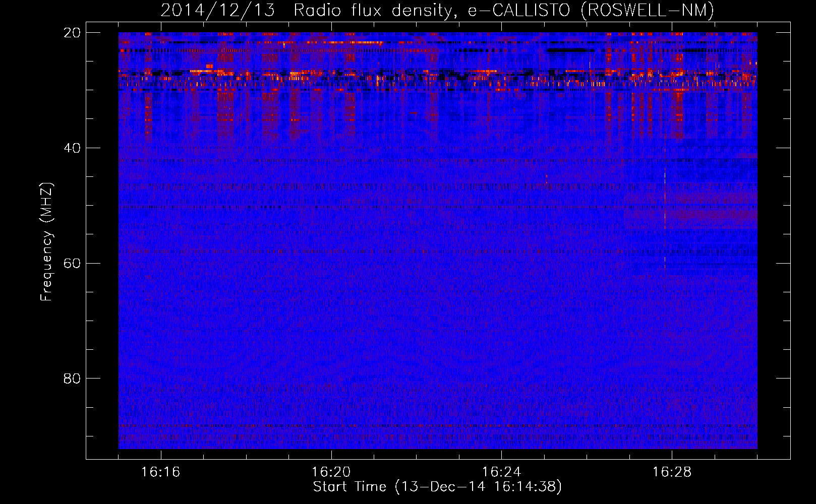
Task: Click the 80 MHz frequency tick label
Action: (x=72, y=379)
